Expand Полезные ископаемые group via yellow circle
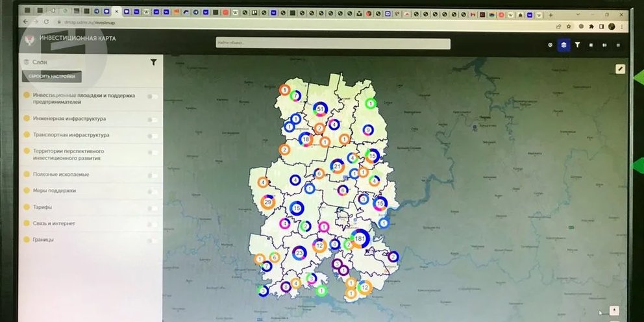The height and width of the screenshot is (322, 644). click(27, 174)
